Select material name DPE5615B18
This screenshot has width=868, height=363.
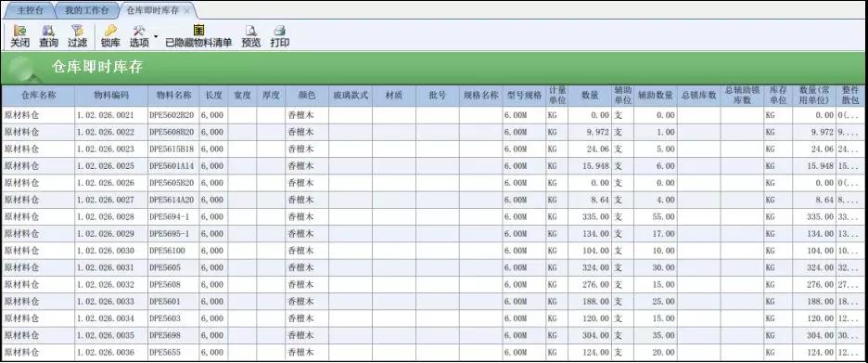pos(173,149)
